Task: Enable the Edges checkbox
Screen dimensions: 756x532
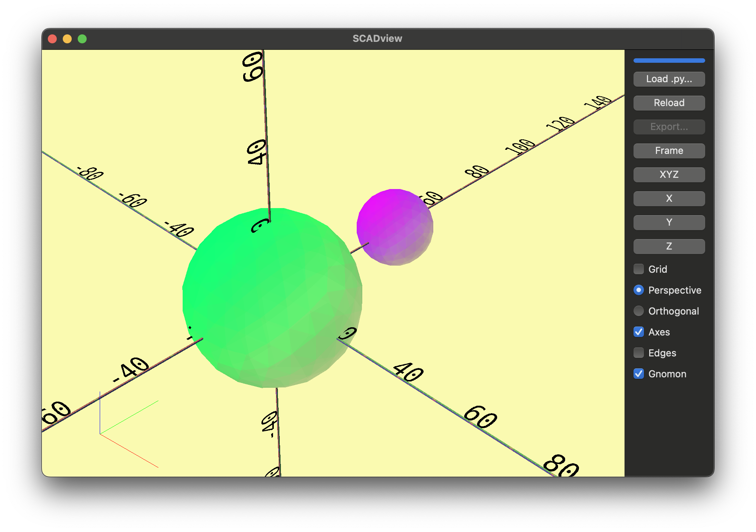Action: [x=638, y=353]
